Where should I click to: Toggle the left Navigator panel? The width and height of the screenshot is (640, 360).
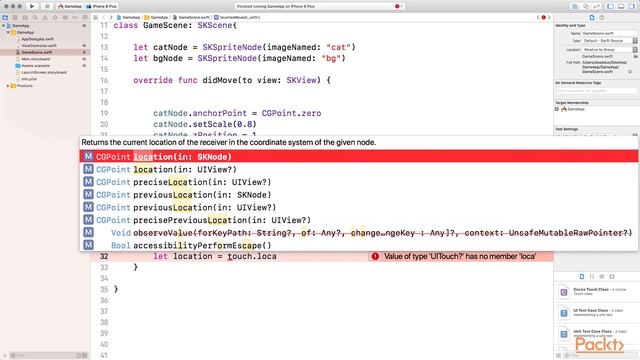coord(611,6)
